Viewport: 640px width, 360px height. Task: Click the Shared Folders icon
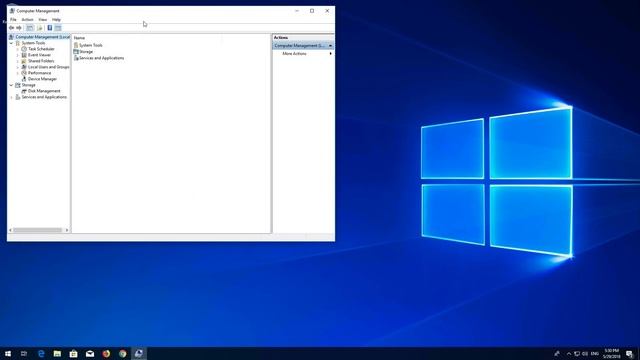(x=24, y=61)
